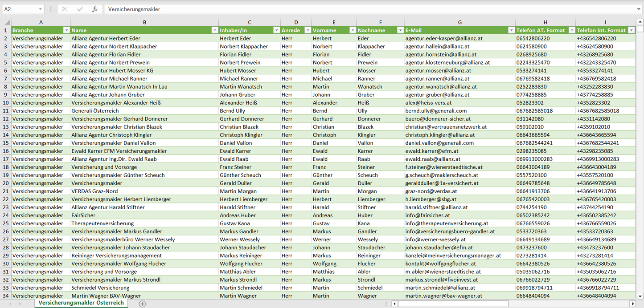Click inside the formula bar text field
This screenshot has width=644, height=308.
coord(357,9)
